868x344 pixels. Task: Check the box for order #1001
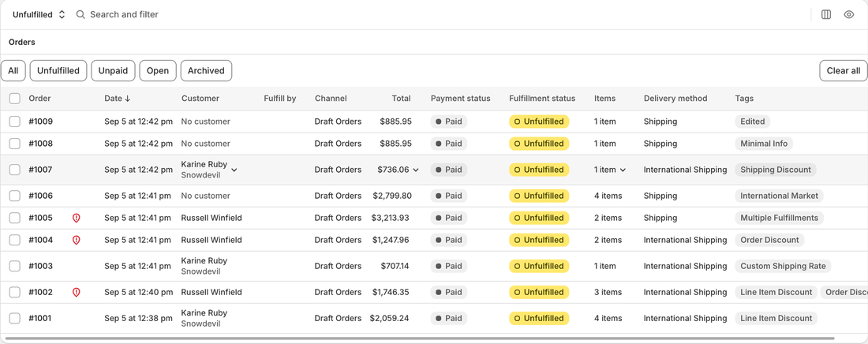click(x=15, y=318)
